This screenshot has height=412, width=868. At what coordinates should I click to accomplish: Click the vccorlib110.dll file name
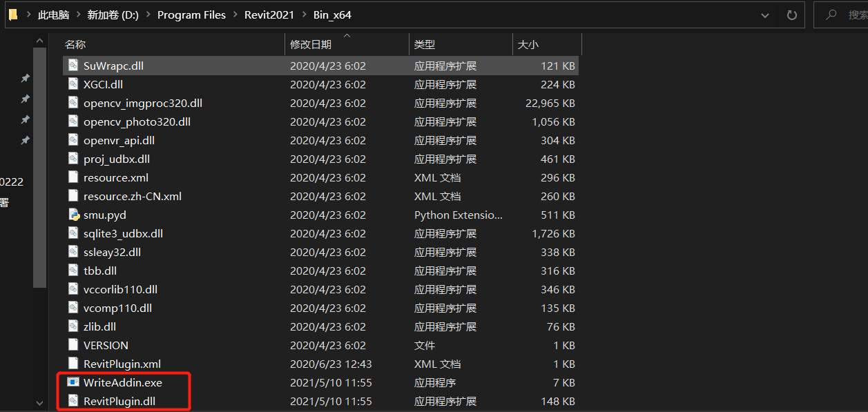tap(121, 289)
